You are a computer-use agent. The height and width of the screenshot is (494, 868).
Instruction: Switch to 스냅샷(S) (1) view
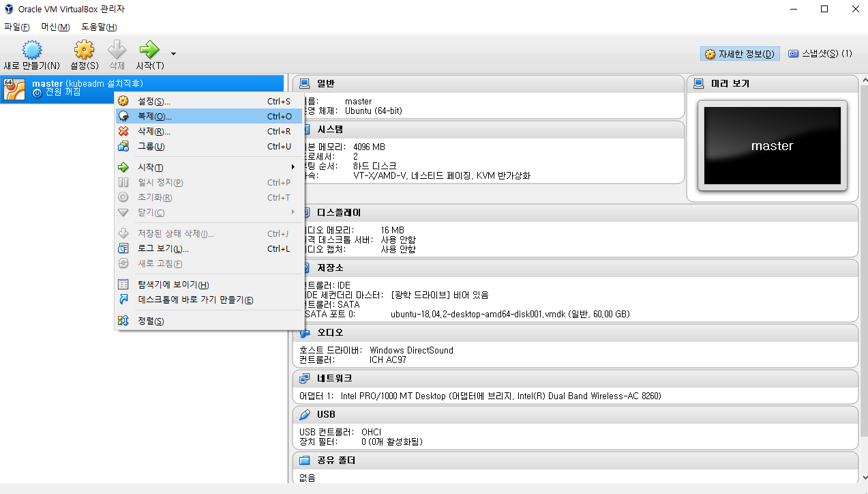[820, 53]
